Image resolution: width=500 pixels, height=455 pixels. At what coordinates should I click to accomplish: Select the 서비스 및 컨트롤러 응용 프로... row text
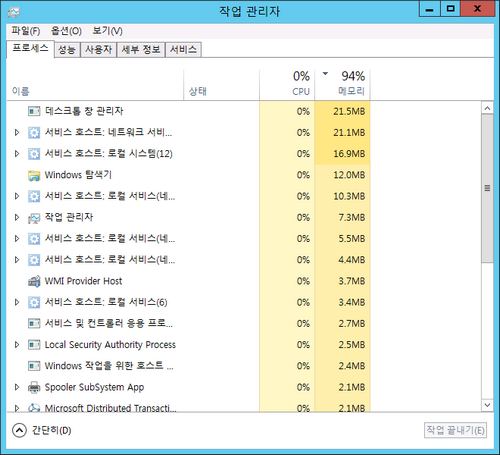click(x=109, y=323)
